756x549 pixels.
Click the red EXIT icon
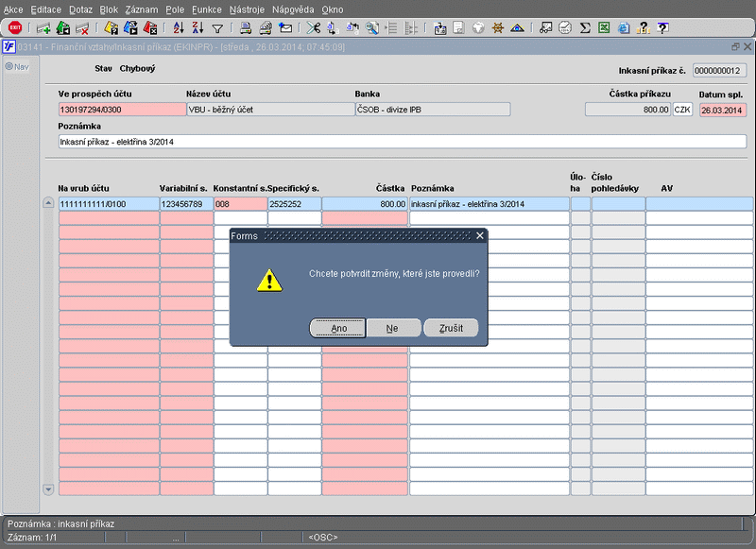click(x=15, y=28)
